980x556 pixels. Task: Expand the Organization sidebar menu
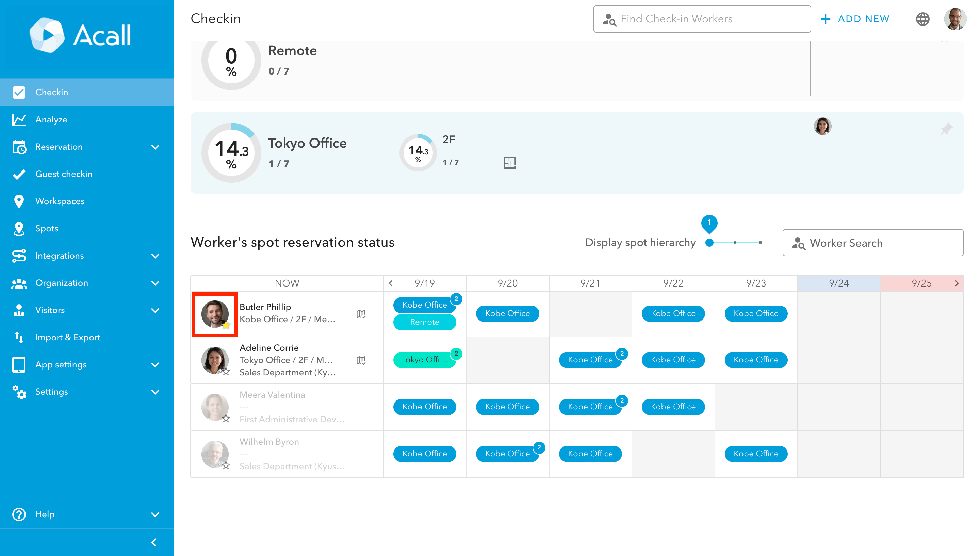pos(155,283)
